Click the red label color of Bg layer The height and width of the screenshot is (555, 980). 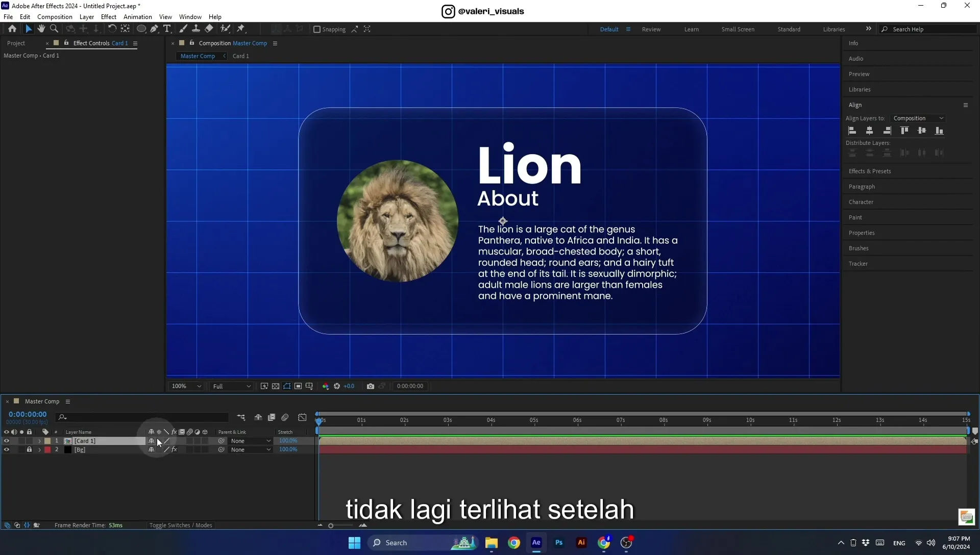point(47,450)
